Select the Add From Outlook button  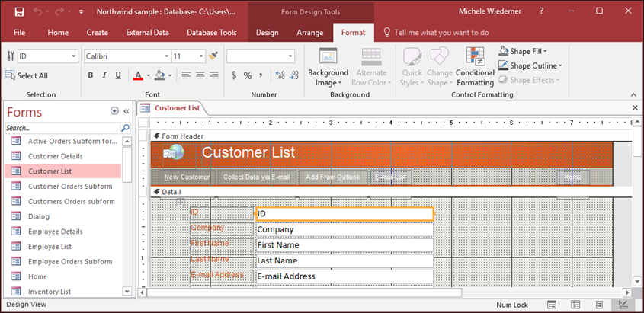point(333,177)
